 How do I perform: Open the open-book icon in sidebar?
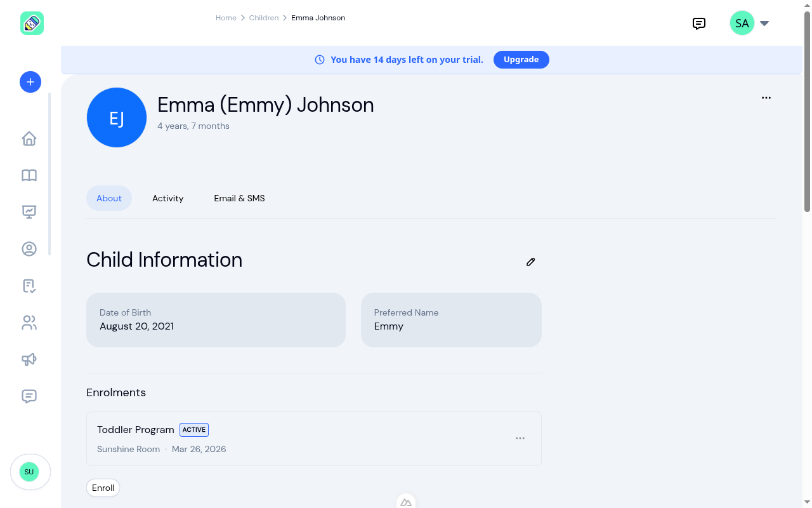(29, 175)
